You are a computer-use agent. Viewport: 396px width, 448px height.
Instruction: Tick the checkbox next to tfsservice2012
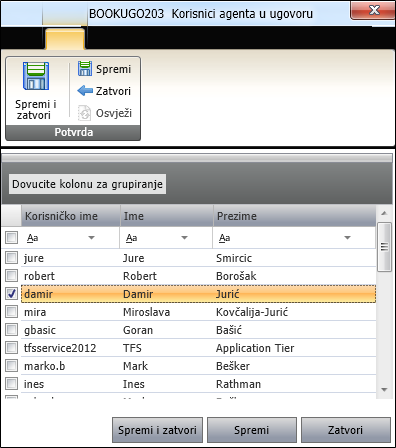(11, 348)
